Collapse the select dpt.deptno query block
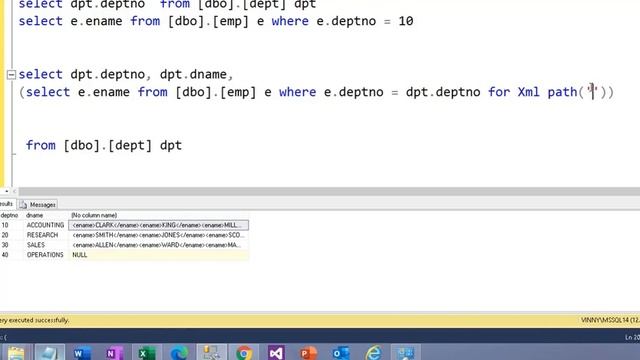The height and width of the screenshot is (360, 640). click(11, 75)
